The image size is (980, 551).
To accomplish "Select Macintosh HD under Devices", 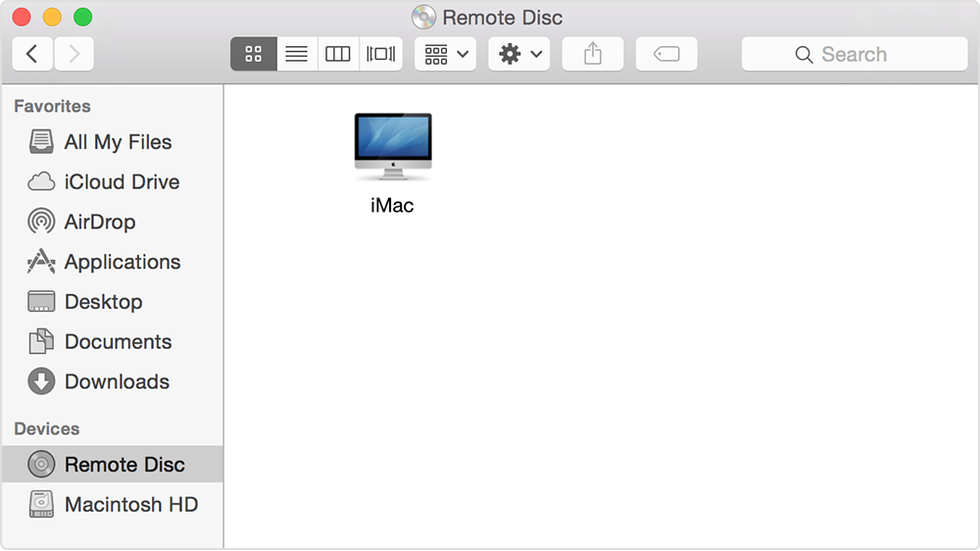I will [x=113, y=504].
